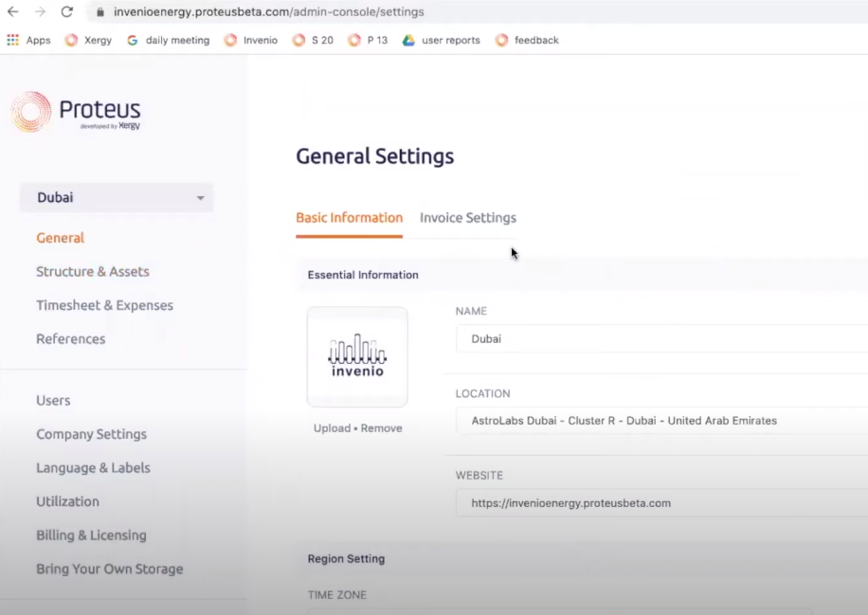Click the invenio logo thumbnail
Image resolution: width=868 pixels, height=615 pixels.
tap(357, 356)
